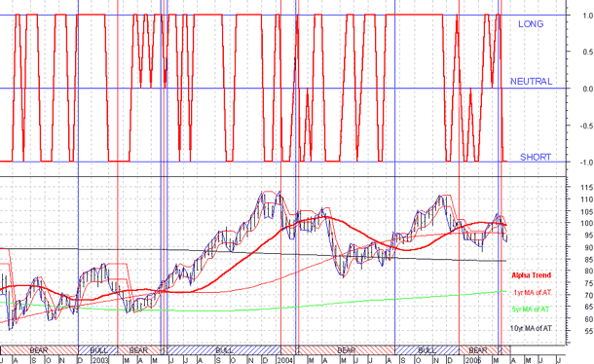Click the SHORT signal level label
The height and width of the screenshot is (364, 594).
pyautogui.click(x=536, y=157)
